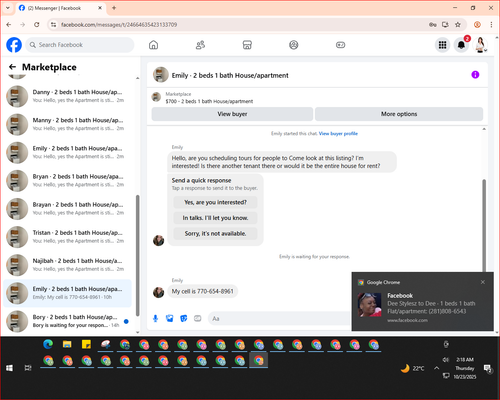Click the attach photo icon in composer

[170, 319]
